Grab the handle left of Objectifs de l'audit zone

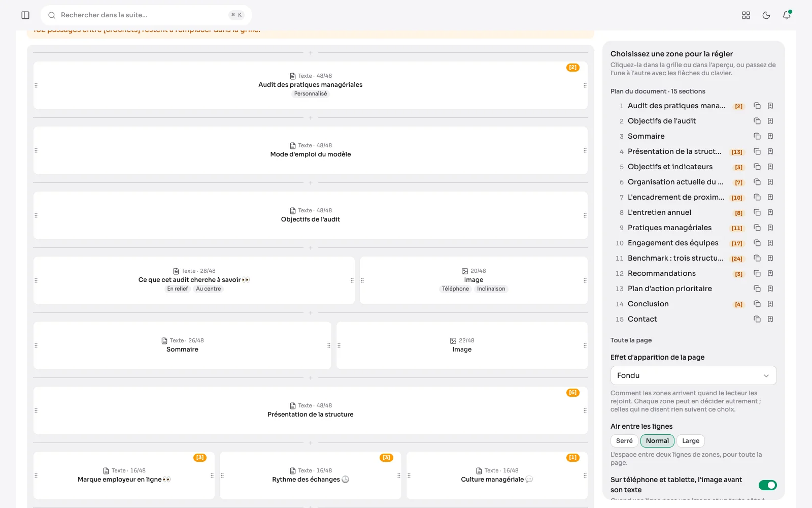[x=36, y=215]
